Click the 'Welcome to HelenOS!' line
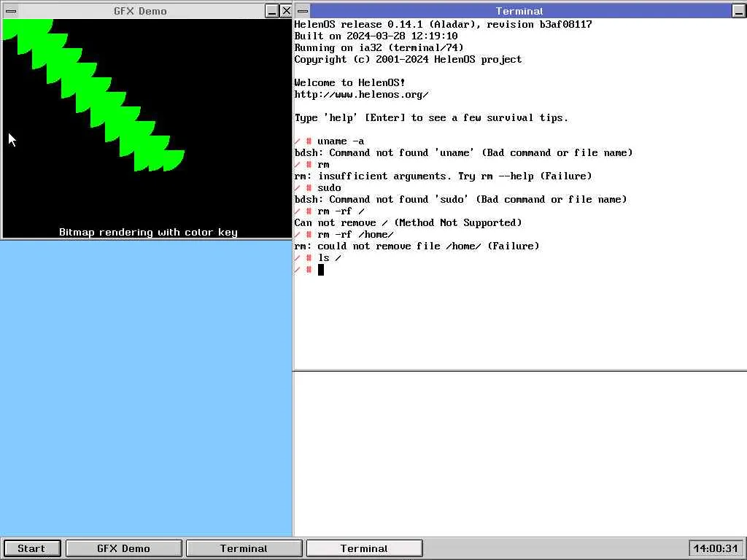The width and height of the screenshot is (747, 560). [349, 82]
